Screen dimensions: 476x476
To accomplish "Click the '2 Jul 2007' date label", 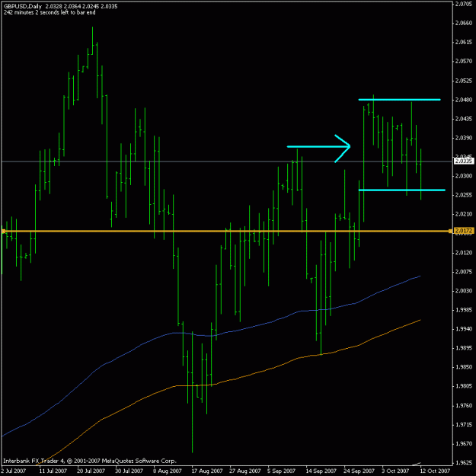I will [14, 471].
